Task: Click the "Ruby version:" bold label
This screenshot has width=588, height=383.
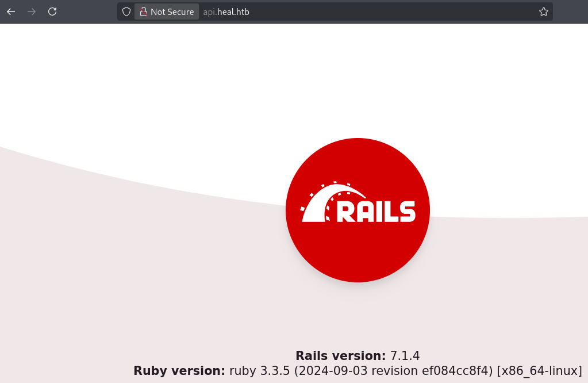Action: pyautogui.click(x=179, y=370)
